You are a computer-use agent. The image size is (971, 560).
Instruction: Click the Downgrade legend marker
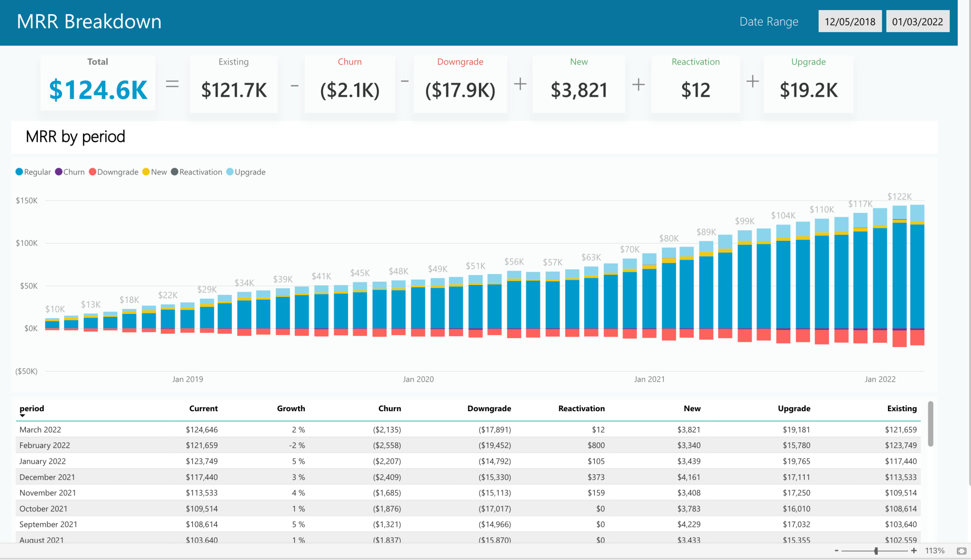pyautogui.click(x=93, y=172)
